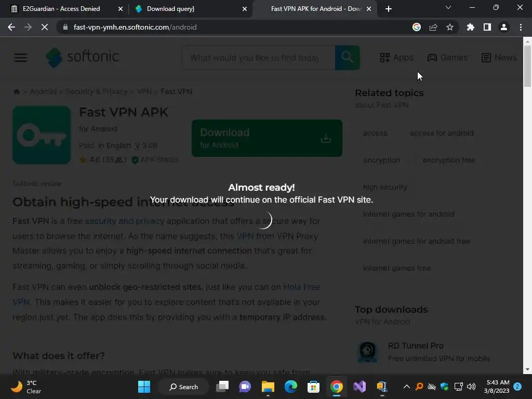Viewport: 532px width, 399px height.
Task: Select high security topic tag
Action: (385, 187)
